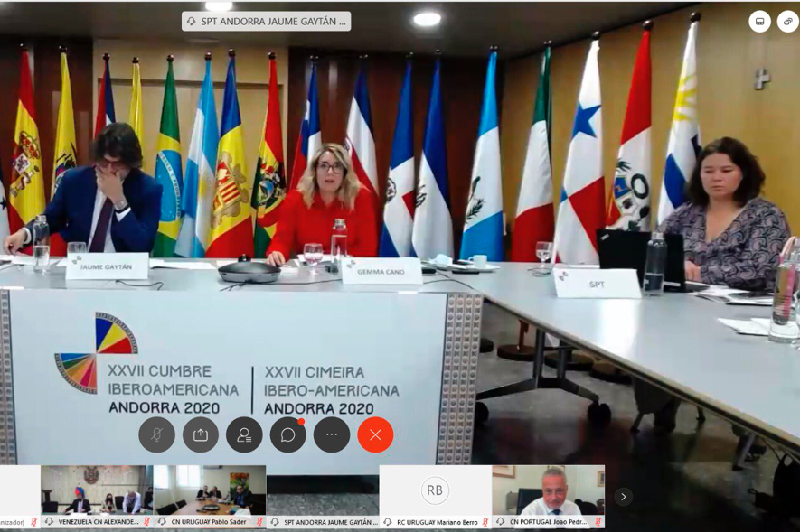Switch video layout with top-right layout icon

point(759,22)
